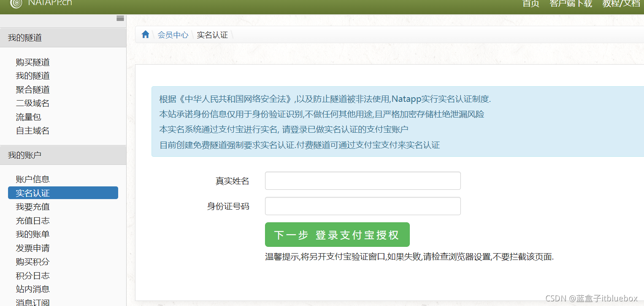Screen dimensions: 644x306
Task: Open 客户端下载 in the top navigation
Action: coord(571,3)
